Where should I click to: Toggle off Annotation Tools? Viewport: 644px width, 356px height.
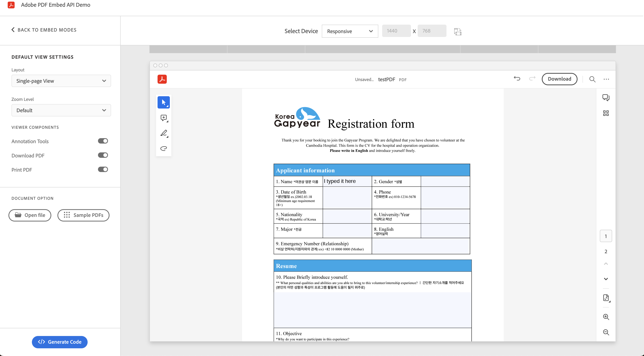point(103,141)
